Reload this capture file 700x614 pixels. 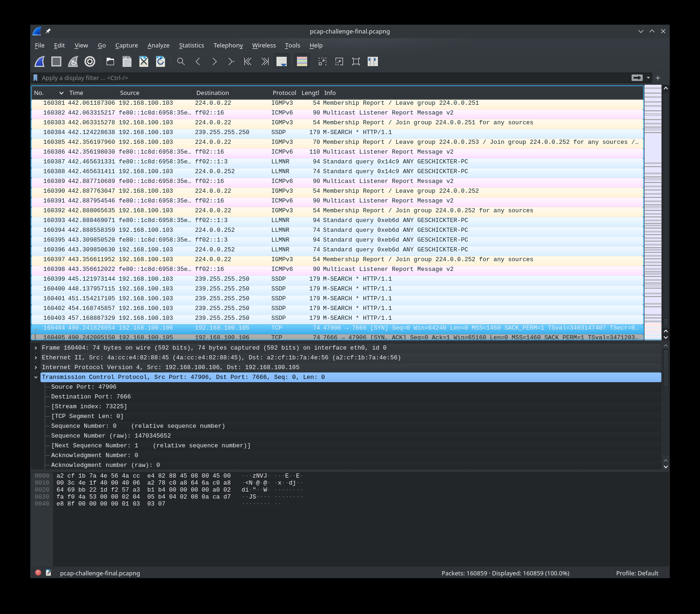pos(161,61)
